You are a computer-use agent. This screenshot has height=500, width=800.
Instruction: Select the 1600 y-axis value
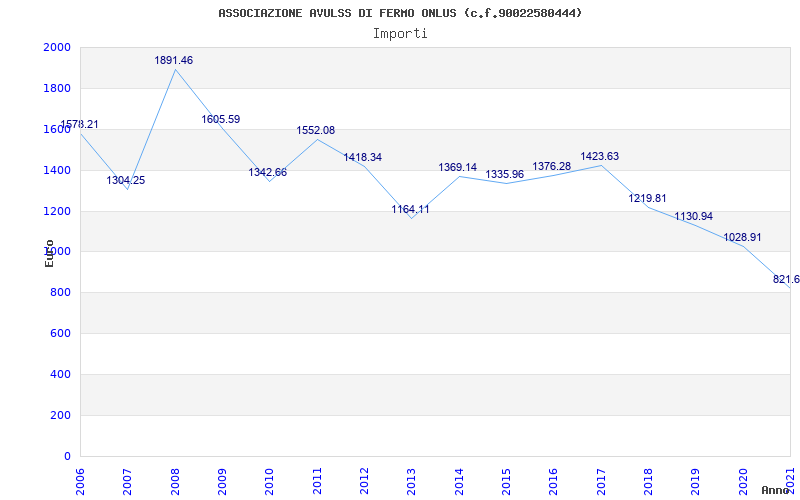pyautogui.click(x=57, y=129)
